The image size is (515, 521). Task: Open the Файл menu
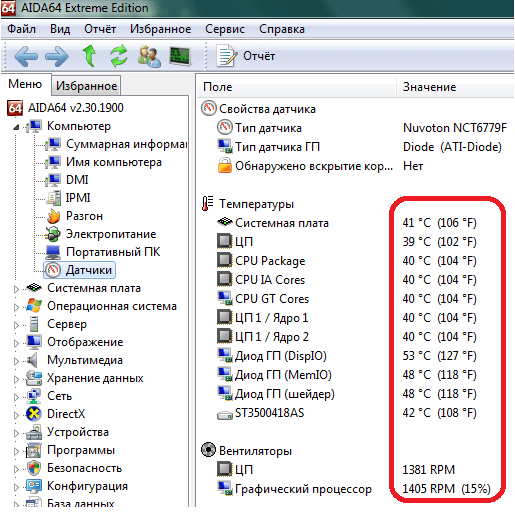click(x=21, y=29)
